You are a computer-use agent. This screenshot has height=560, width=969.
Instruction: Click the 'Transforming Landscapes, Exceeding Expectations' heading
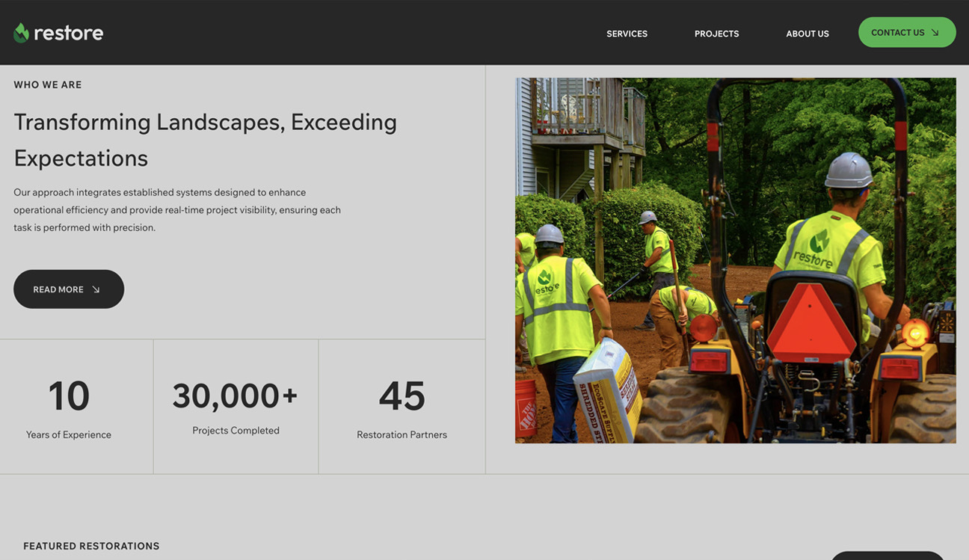(206, 140)
